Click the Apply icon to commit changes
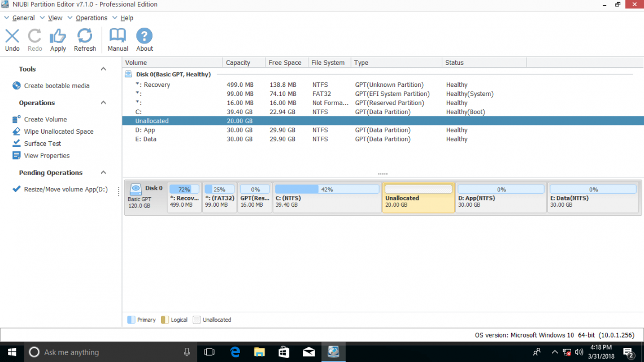This screenshot has width=644, height=362. (58, 38)
